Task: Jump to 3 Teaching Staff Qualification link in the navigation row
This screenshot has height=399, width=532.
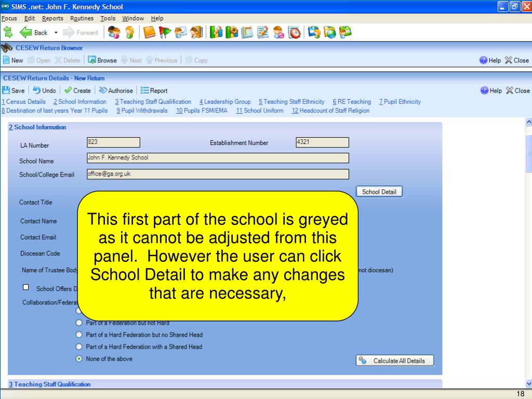Action: (153, 102)
